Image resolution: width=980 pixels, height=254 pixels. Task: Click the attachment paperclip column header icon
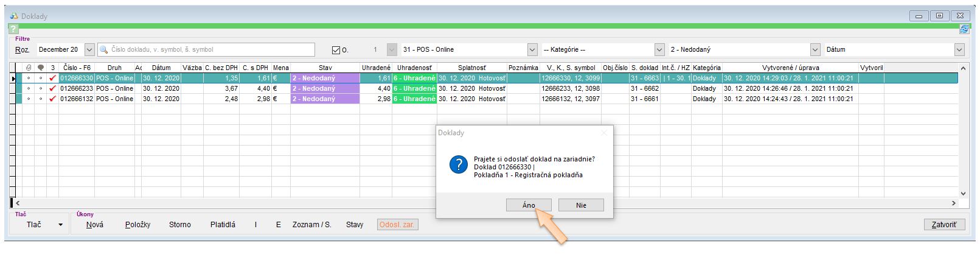pyautogui.click(x=29, y=68)
